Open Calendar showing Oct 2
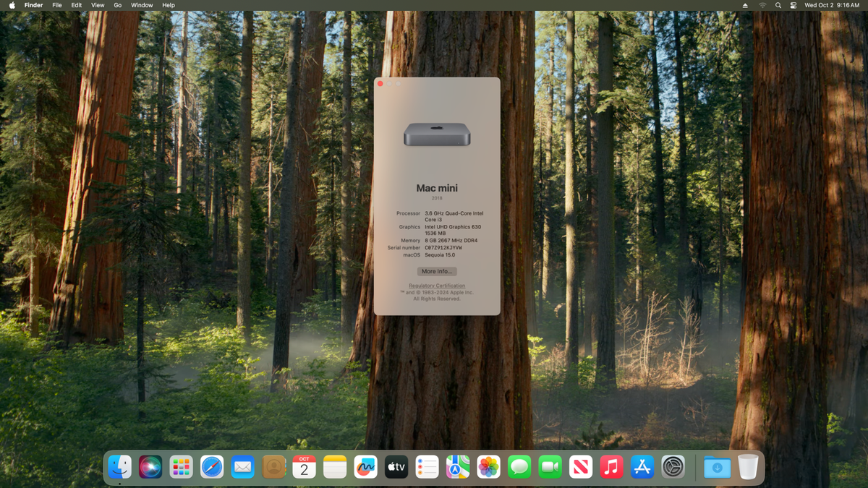The width and height of the screenshot is (868, 488). click(x=304, y=467)
